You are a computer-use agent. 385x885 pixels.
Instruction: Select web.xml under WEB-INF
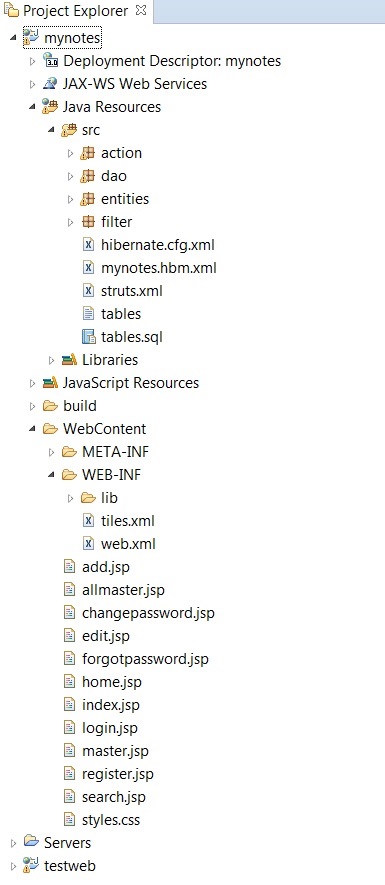(x=128, y=544)
